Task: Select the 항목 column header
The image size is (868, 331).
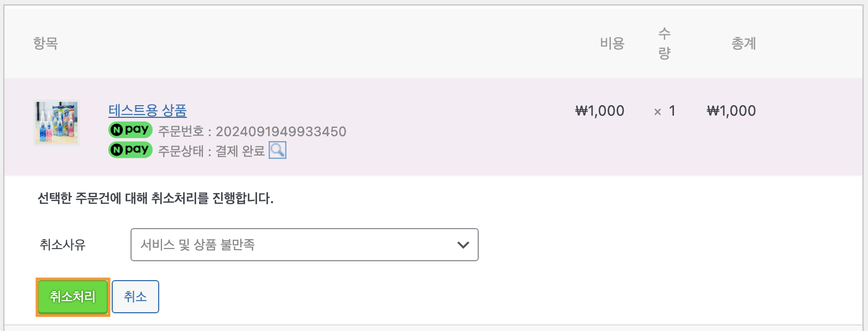Action: pos(45,43)
